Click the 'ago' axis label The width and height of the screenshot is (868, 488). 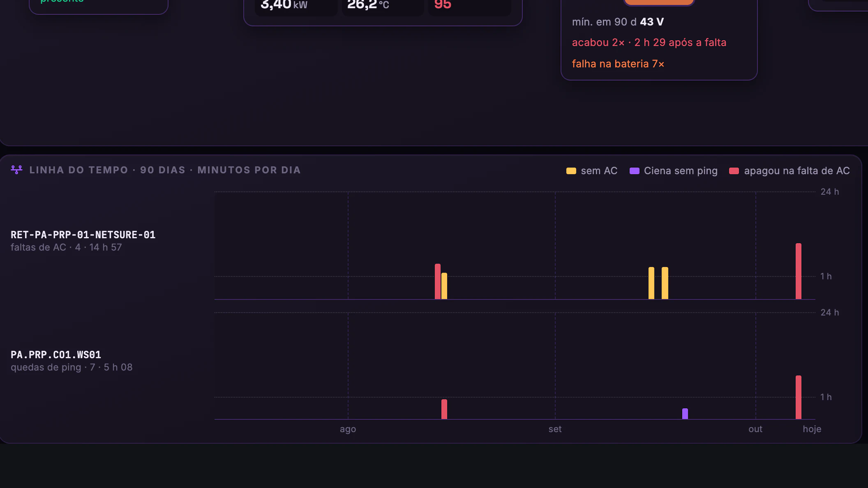click(348, 429)
